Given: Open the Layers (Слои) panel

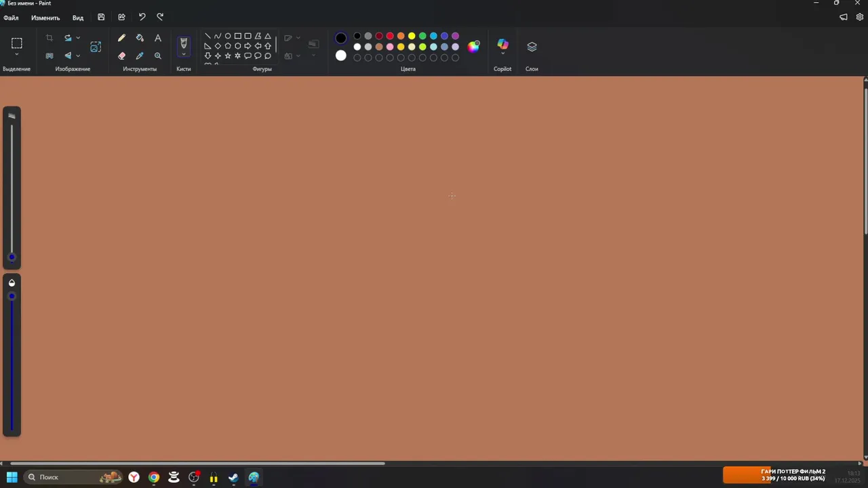Looking at the screenshot, I should [532, 47].
